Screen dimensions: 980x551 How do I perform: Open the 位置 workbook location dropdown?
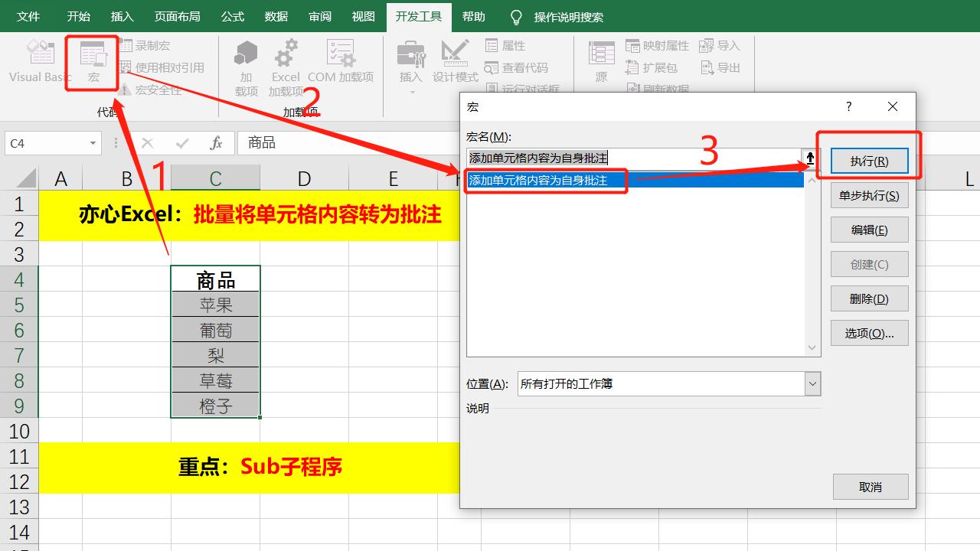813,383
